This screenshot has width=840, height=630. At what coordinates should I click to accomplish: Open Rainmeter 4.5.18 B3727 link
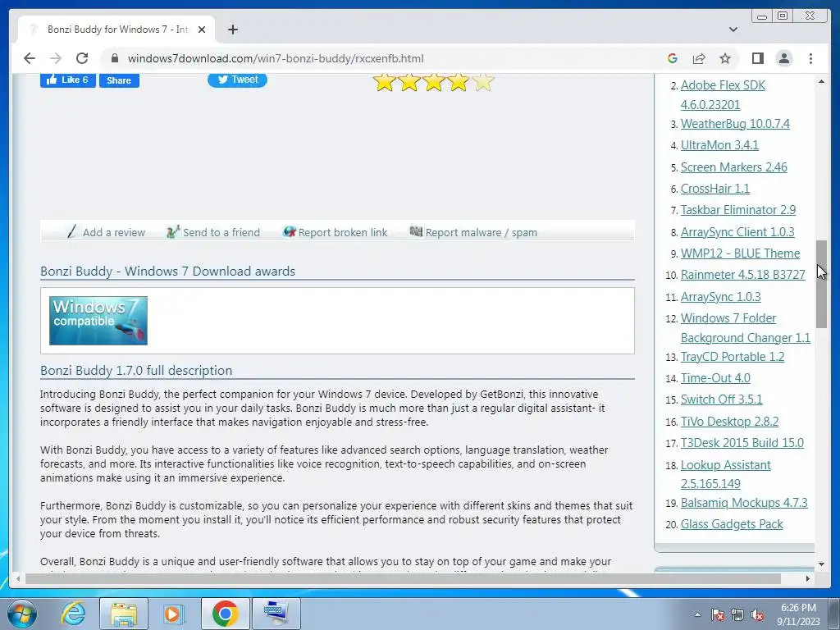tap(743, 274)
